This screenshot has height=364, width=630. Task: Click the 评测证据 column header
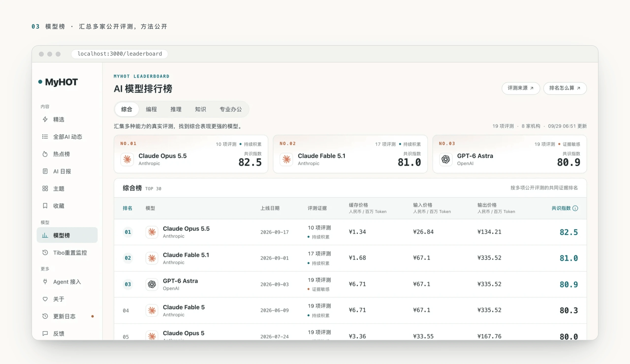pyautogui.click(x=317, y=208)
